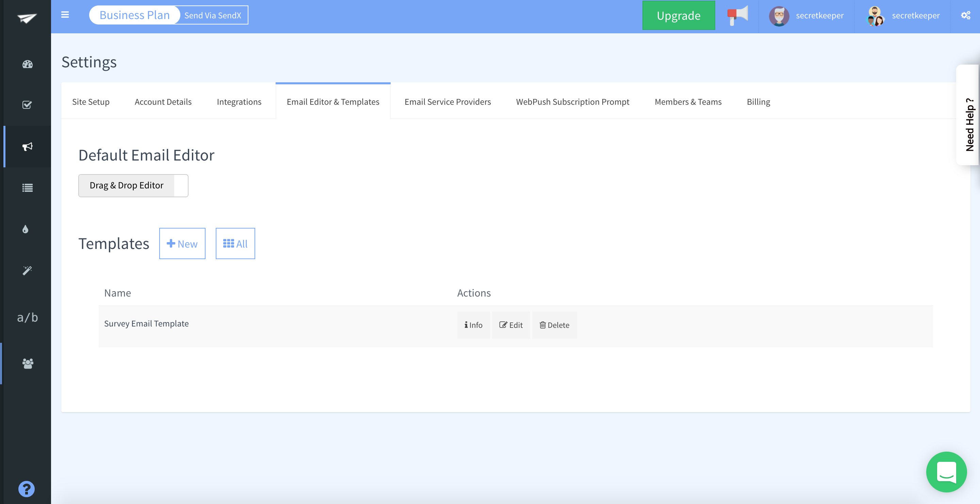Open the list icon in sidebar

[x=27, y=188]
